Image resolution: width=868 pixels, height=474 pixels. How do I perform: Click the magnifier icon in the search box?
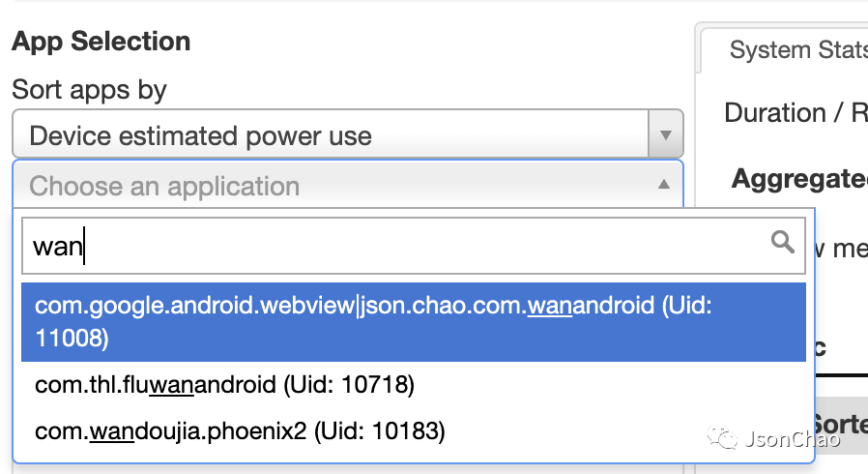pyautogui.click(x=782, y=243)
